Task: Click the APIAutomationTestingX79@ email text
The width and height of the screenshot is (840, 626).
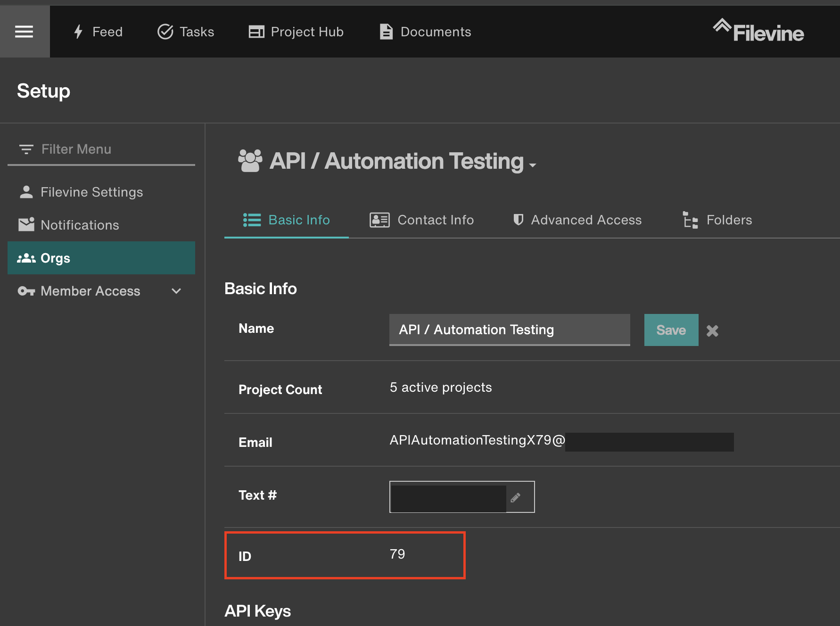Action: click(x=477, y=440)
